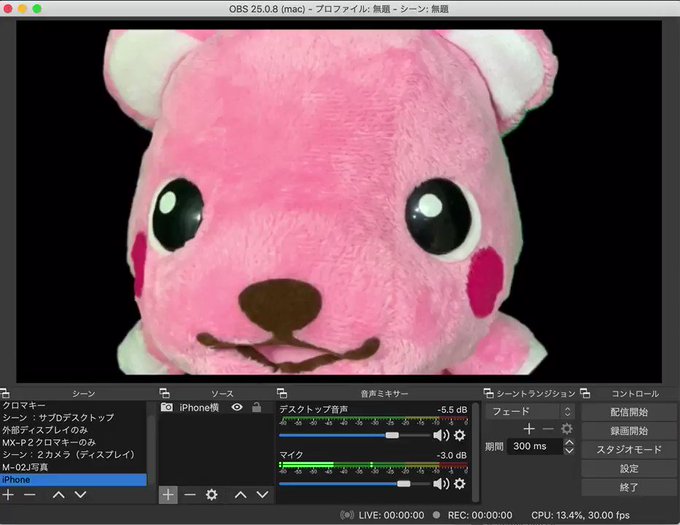The height and width of the screenshot is (525, 680).
Task: Pop out the シーントランジション dock icon
Action: (x=488, y=393)
